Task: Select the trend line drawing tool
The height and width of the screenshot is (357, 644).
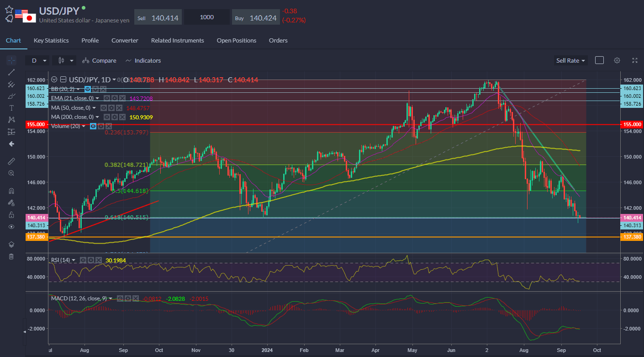Action: (11, 72)
